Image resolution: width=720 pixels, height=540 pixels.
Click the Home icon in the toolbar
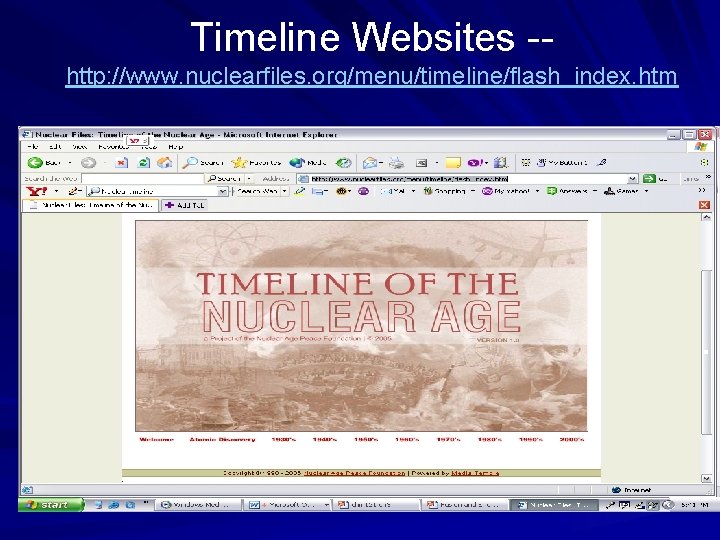click(164, 163)
